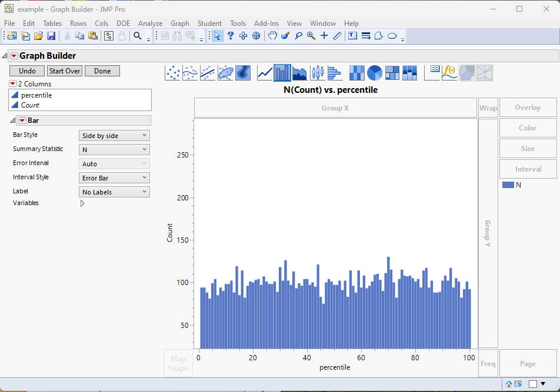Open the Graph menu
This screenshot has height=392, width=560.
pyautogui.click(x=180, y=24)
